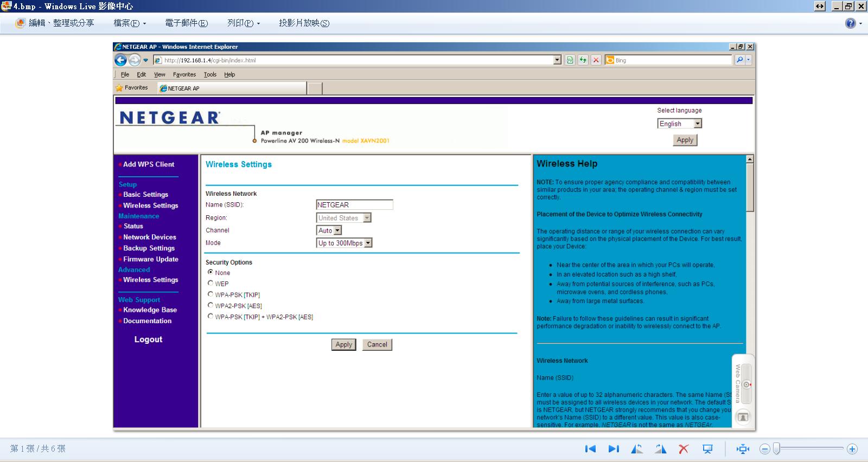The width and height of the screenshot is (868, 462).
Task: Click the zoom slider handle
Action: pos(776,449)
